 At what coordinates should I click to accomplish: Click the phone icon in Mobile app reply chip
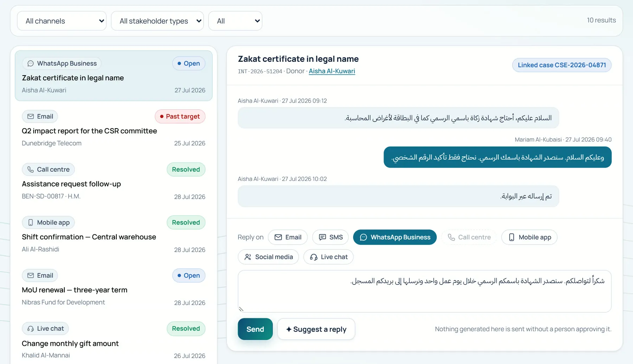tap(512, 238)
